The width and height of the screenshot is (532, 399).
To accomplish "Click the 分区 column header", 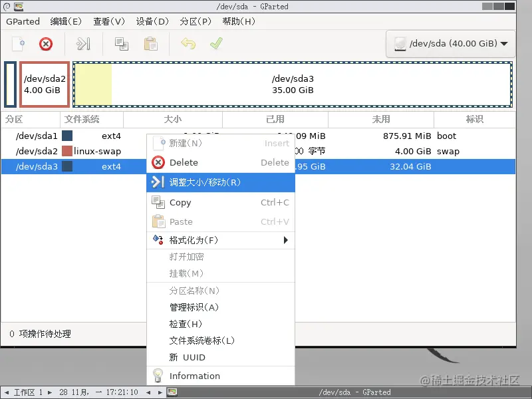I will click(30, 120).
